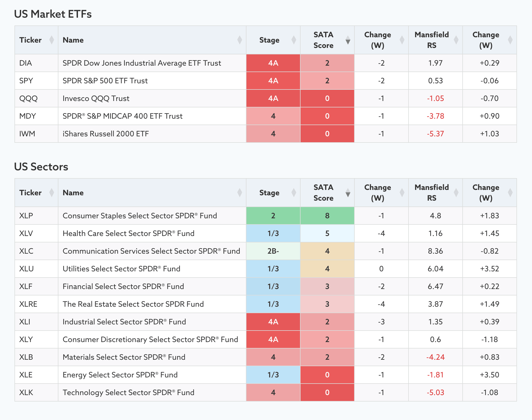Click XLK Mansfield RS -5.03 value

(x=436, y=392)
